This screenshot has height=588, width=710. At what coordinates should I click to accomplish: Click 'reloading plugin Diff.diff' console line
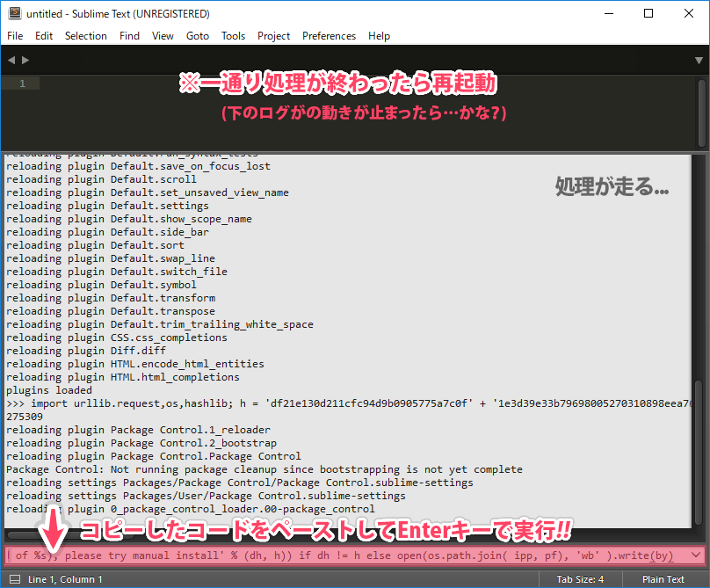pyautogui.click(x=86, y=351)
